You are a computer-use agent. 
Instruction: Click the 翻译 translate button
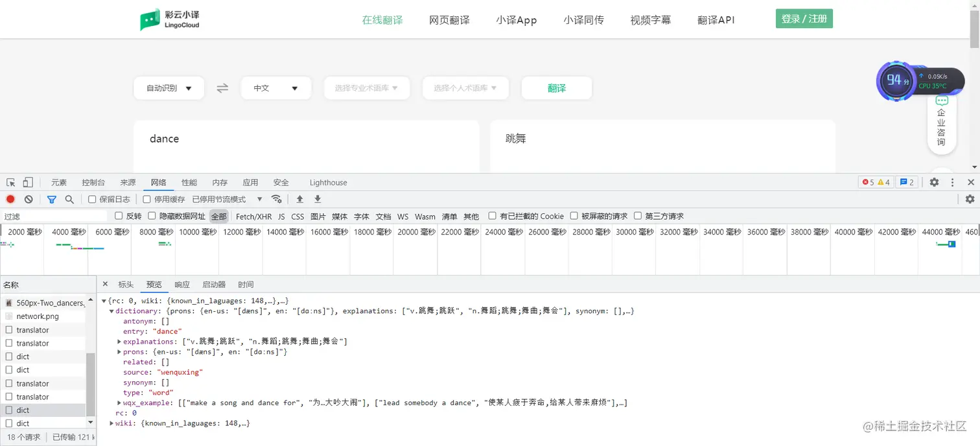point(557,88)
